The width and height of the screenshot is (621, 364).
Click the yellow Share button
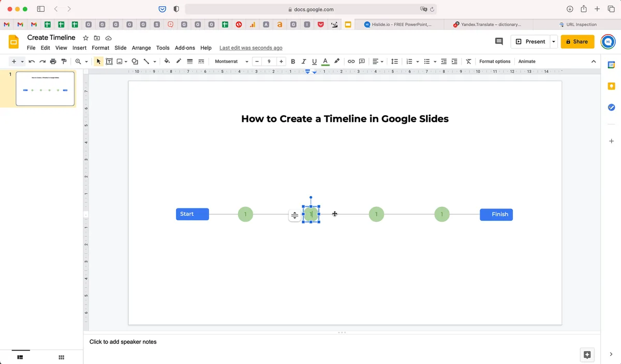point(578,41)
